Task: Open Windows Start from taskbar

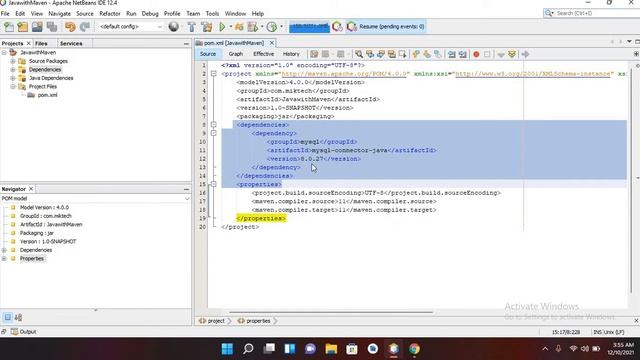Action: coord(227,349)
